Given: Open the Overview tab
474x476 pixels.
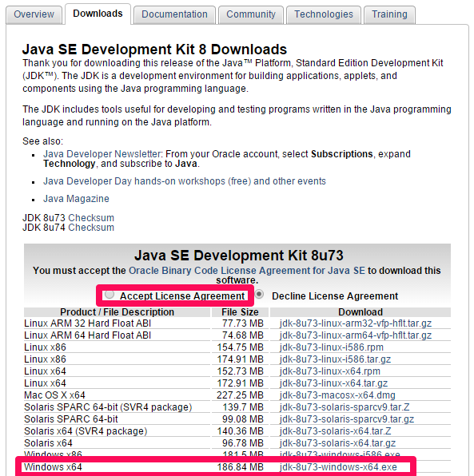Looking at the screenshot, I should tap(34, 14).
